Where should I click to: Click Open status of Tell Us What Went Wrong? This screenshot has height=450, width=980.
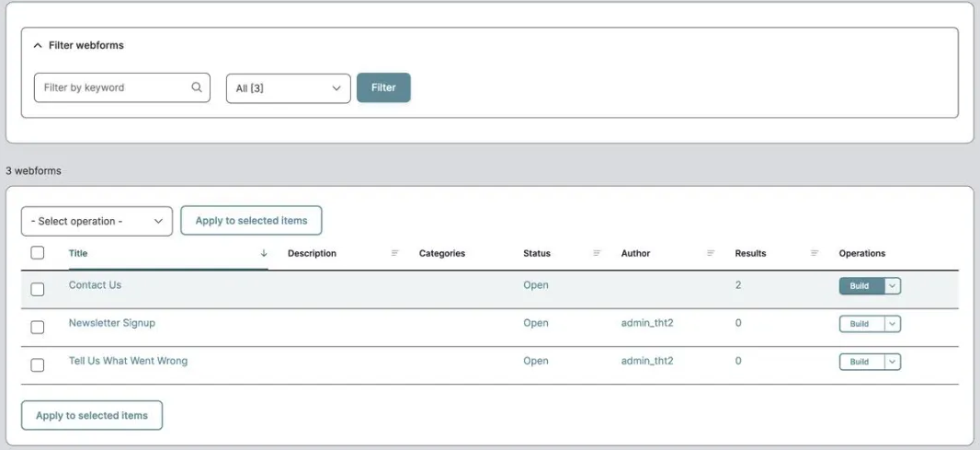[x=536, y=361]
